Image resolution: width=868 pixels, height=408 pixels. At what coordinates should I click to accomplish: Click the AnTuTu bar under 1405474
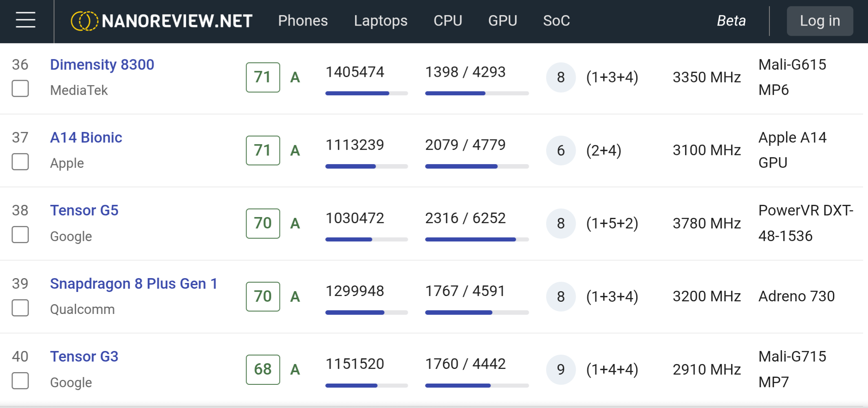367,93
